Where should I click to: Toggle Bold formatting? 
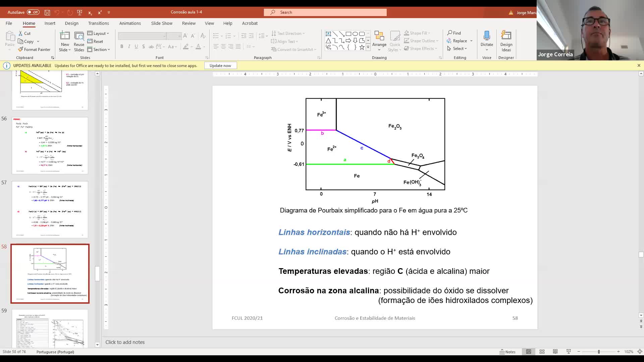click(122, 47)
